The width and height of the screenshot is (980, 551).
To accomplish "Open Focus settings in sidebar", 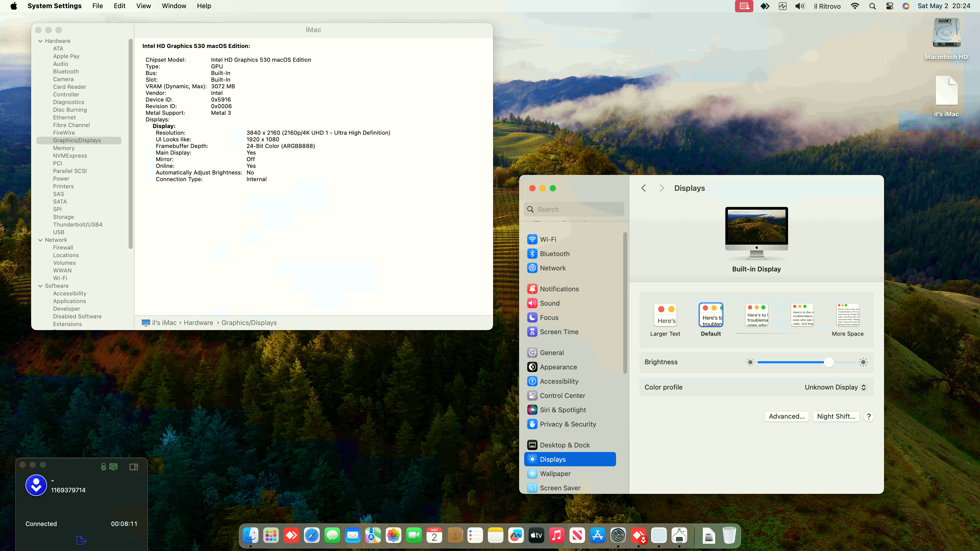I will [x=570, y=318].
